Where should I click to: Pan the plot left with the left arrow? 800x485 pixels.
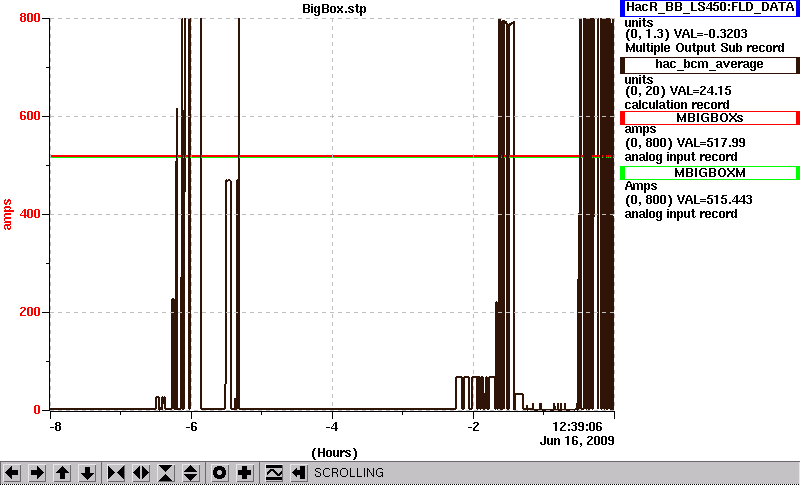point(12,473)
